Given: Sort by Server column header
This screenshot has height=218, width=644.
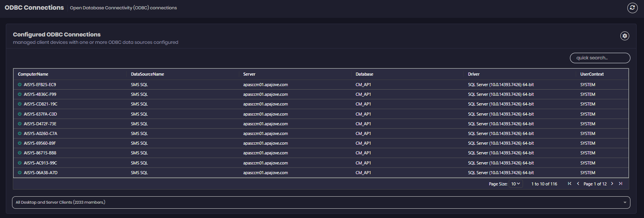Looking at the screenshot, I should point(249,74).
